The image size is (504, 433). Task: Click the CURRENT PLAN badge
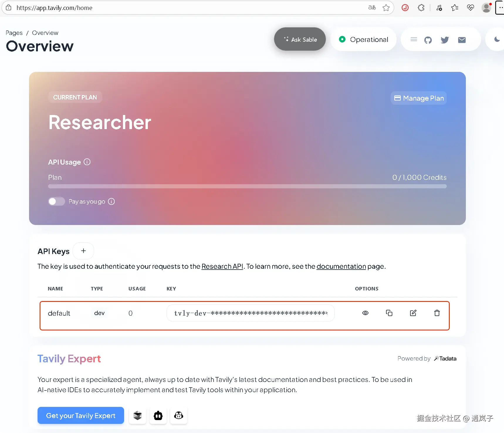(x=75, y=97)
